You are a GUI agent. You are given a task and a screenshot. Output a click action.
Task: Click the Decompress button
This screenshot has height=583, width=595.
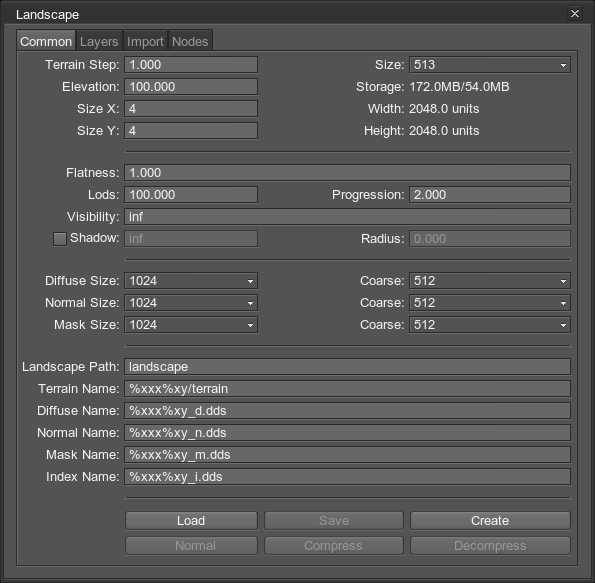[490, 545]
